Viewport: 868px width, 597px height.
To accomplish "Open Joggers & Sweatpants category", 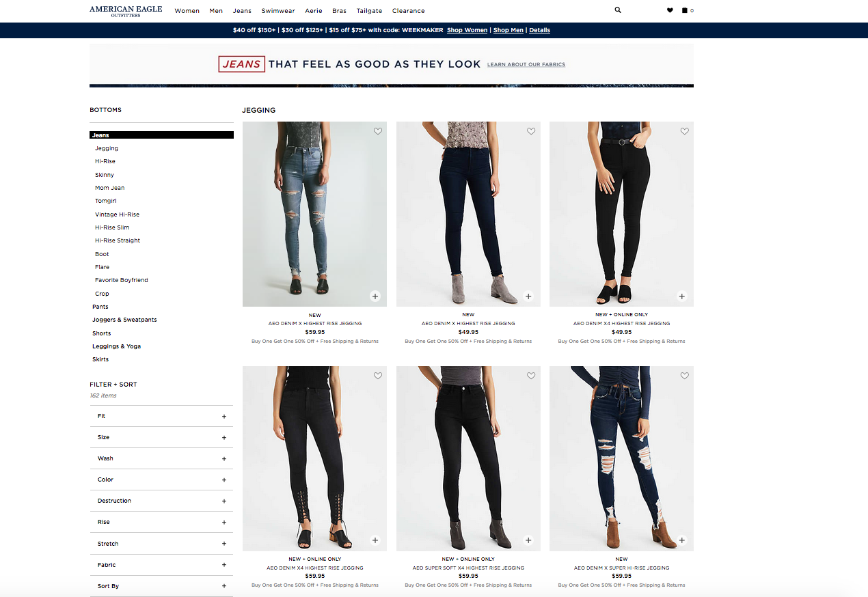I will coord(124,320).
